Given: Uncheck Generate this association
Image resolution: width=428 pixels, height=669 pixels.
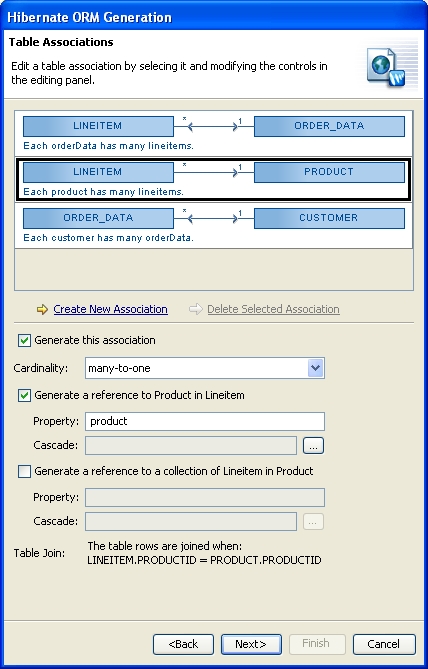Looking at the screenshot, I should tap(24, 340).
